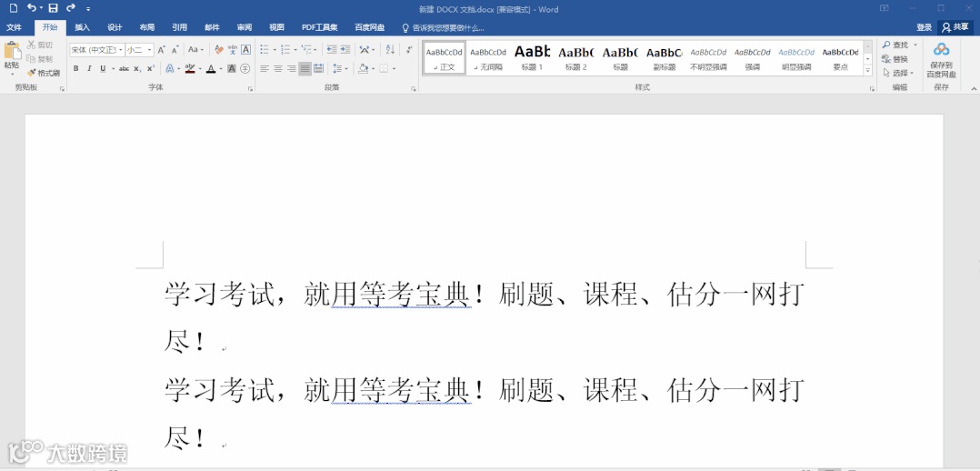This screenshot has width=980, height=471.
Task: Click the Paste (粘贴) clipboard icon
Action: point(11,51)
